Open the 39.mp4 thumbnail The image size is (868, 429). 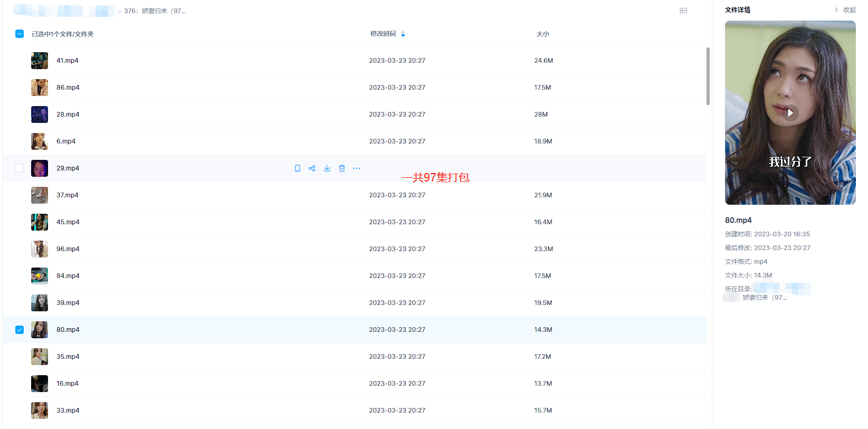click(40, 303)
